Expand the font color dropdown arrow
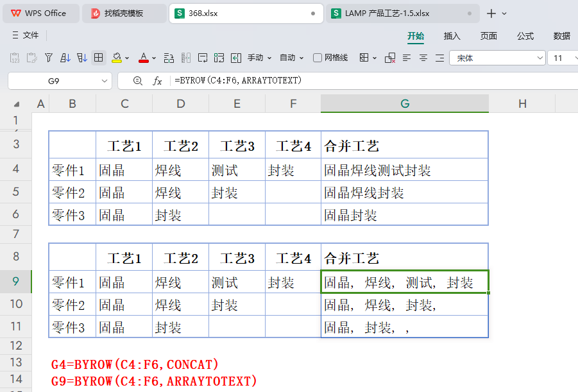The height and width of the screenshot is (392, 578). pyautogui.click(x=154, y=58)
